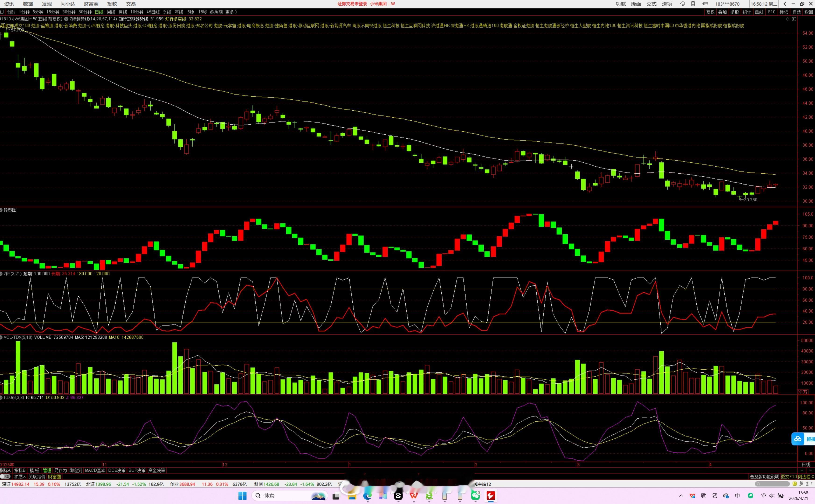Click the 画线 drawing tools button
The width and height of the screenshot is (815, 504).
(x=759, y=12)
